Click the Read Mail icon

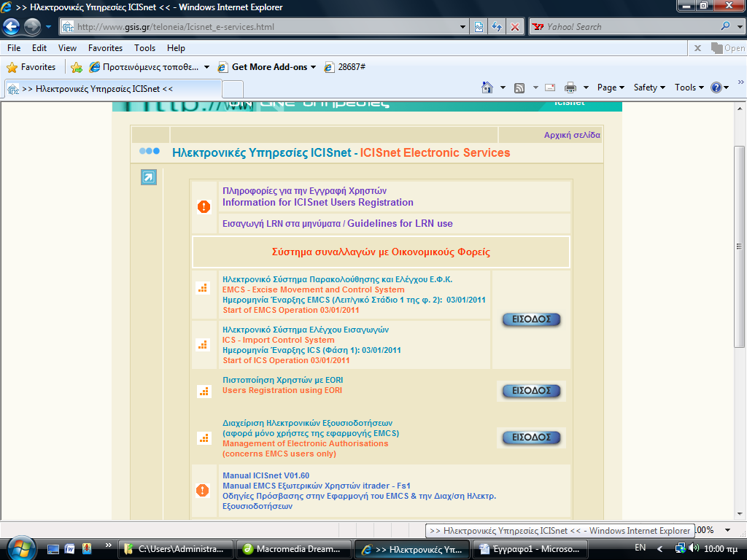tap(550, 87)
